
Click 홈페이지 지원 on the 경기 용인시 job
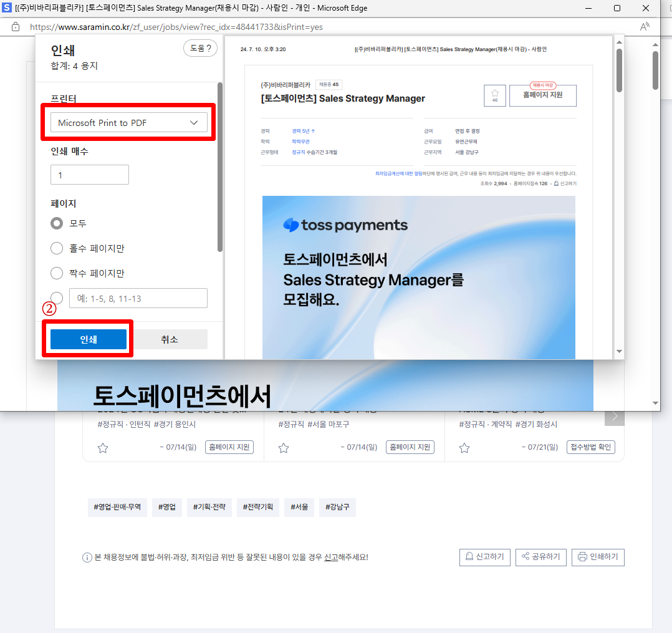(x=229, y=447)
